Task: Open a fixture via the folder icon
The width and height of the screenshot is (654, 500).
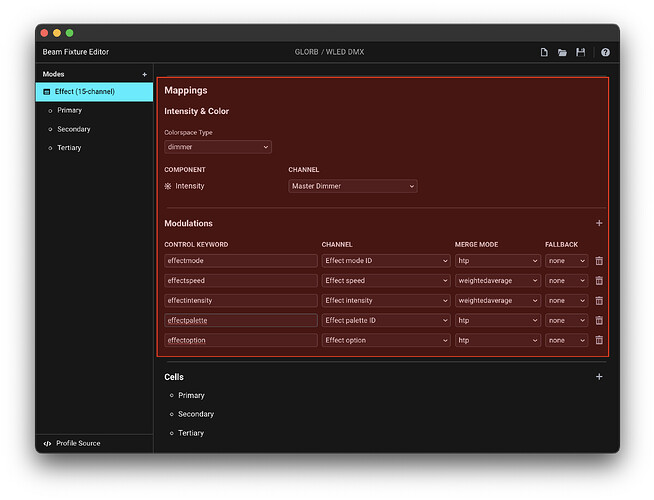Action: tap(562, 52)
